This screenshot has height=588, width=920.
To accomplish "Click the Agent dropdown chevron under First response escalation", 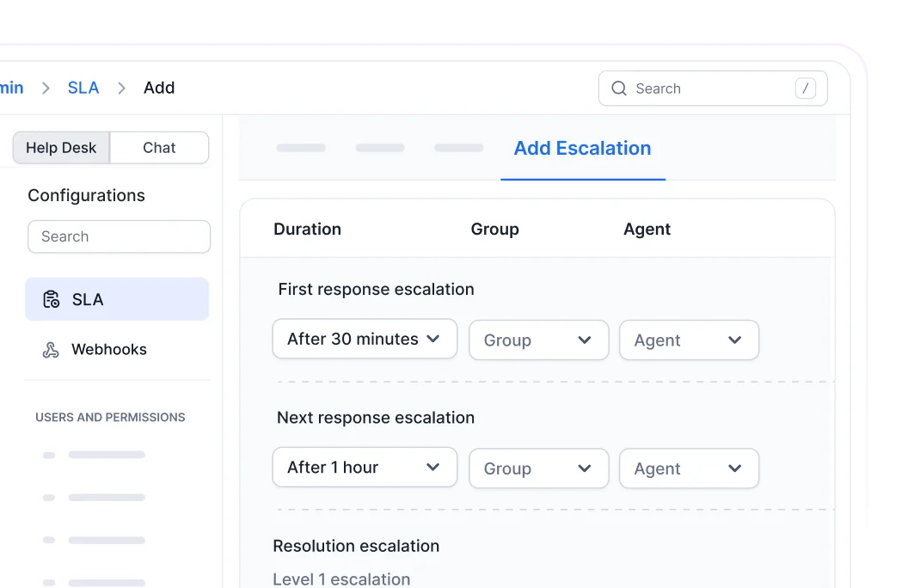I will pyautogui.click(x=735, y=340).
